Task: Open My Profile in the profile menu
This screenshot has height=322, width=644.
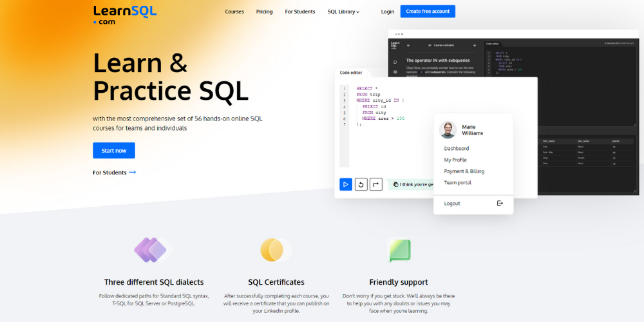Action: pyautogui.click(x=455, y=160)
